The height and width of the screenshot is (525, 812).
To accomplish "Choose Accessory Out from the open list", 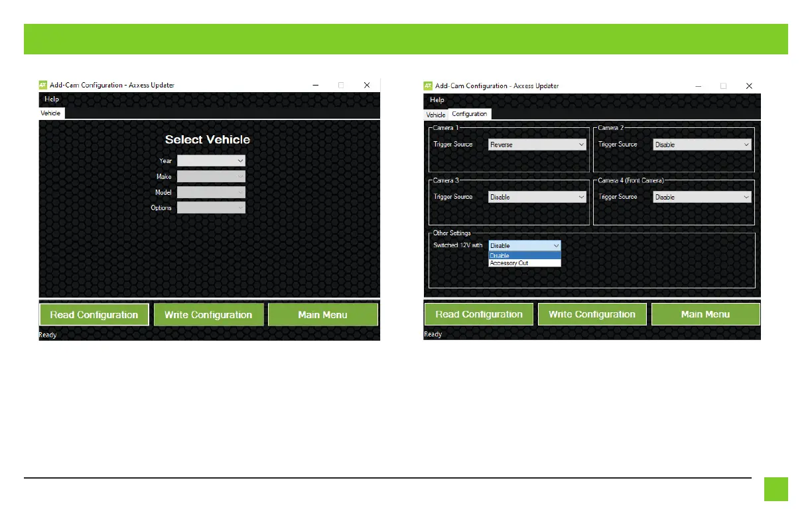I will click(x=509, y=263).
